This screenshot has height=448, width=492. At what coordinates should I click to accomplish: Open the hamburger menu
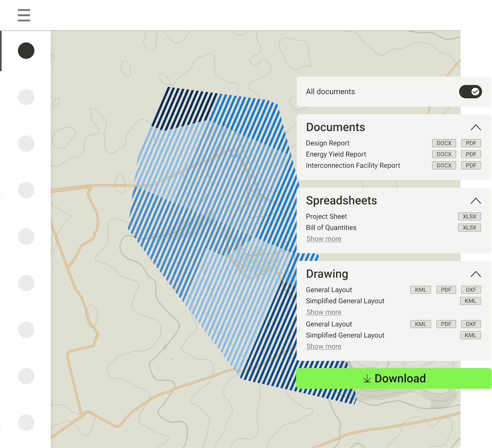24,15
